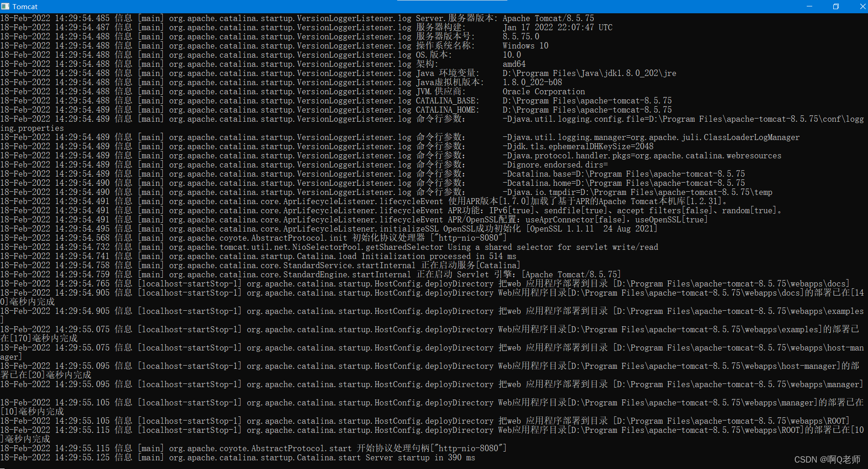
Task: Click the Tomcat console window icon
Action: coord(5,6)
